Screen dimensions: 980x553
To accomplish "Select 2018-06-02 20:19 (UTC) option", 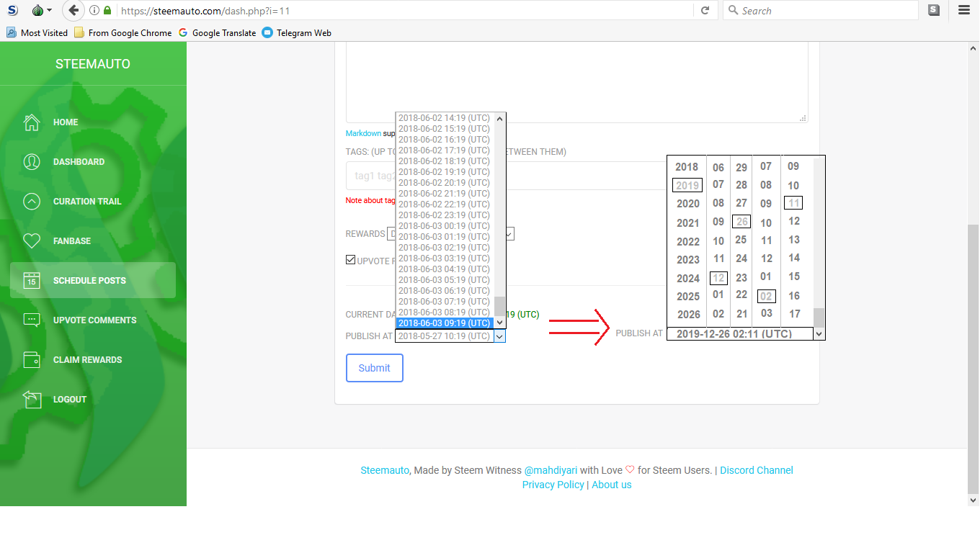I will [445, 183].
